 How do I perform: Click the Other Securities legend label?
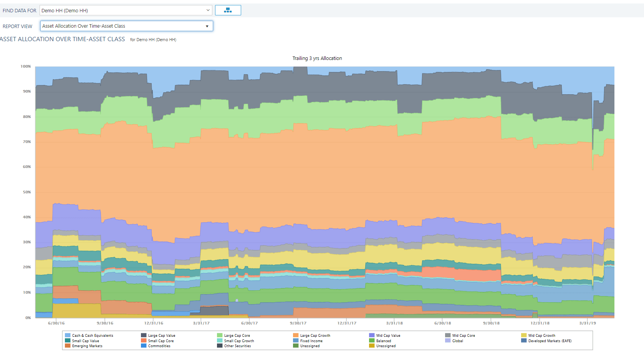click(x=237, y=346)
